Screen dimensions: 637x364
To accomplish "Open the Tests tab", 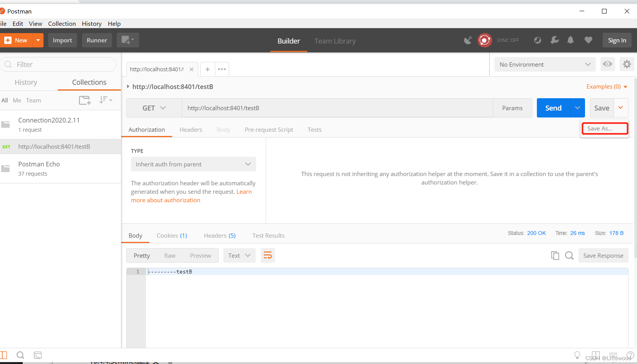I will click(x=314, y=130).
